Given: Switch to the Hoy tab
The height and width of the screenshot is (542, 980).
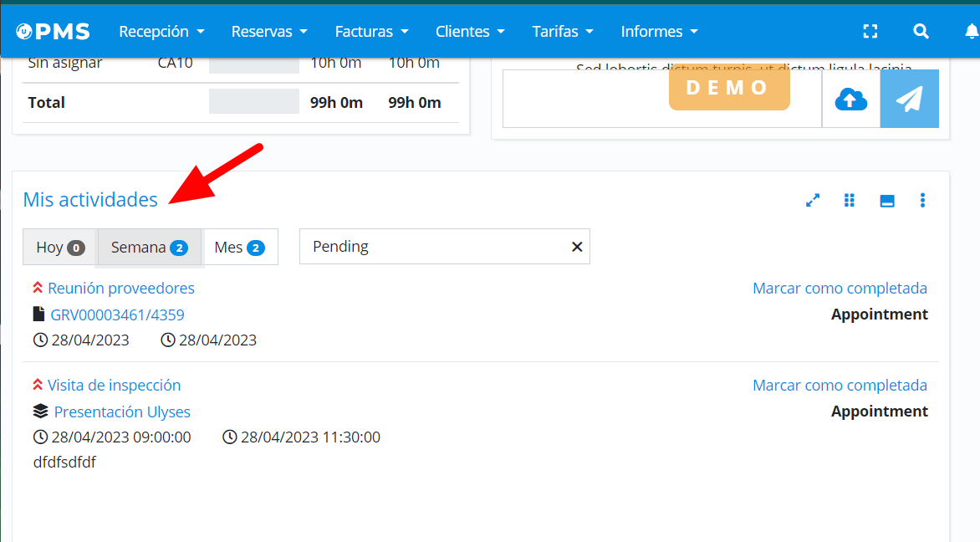Looking at the screenshot, I should point(60,248).
